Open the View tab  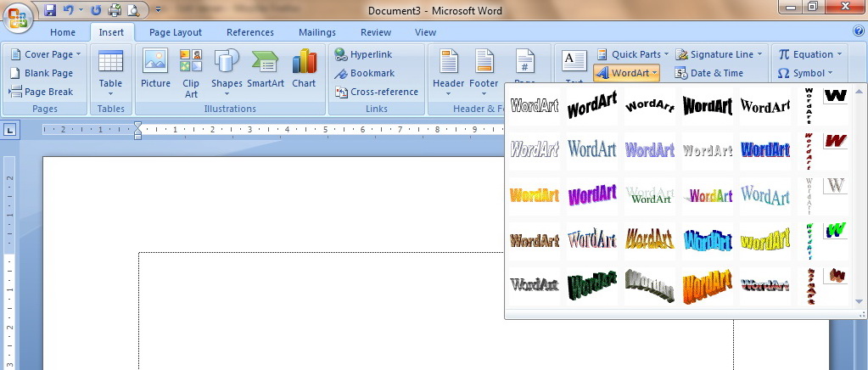click(426, 32)
